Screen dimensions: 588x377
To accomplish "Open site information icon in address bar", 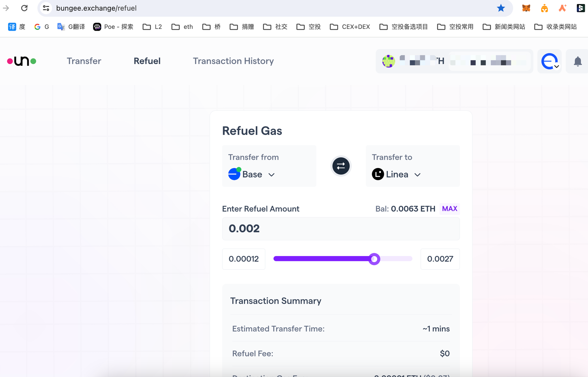I will (x=46, y=8).
